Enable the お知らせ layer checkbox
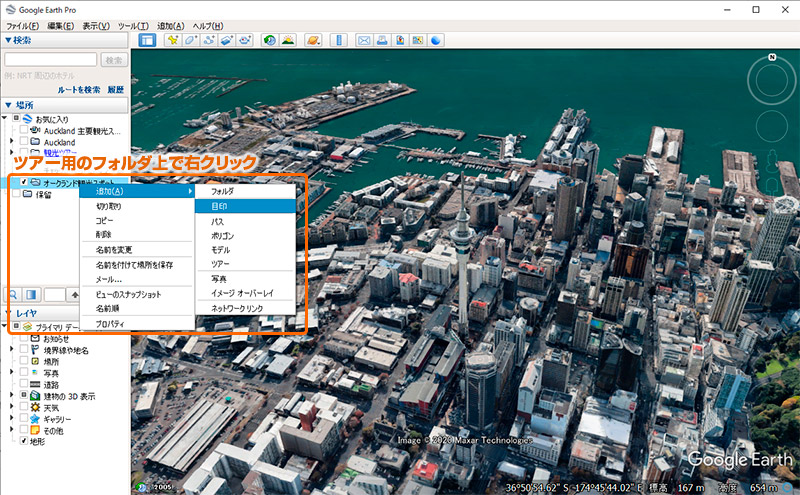This screenshot has height=495, width=800. (x=23, y=338)
